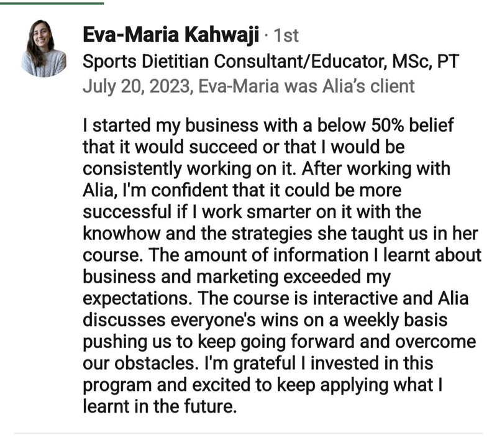Image resolution: width=497 pixels, height=448 pixels.
Task: Open Eva-Maria Kahwaji's profile photo
Action: point(43,48)
